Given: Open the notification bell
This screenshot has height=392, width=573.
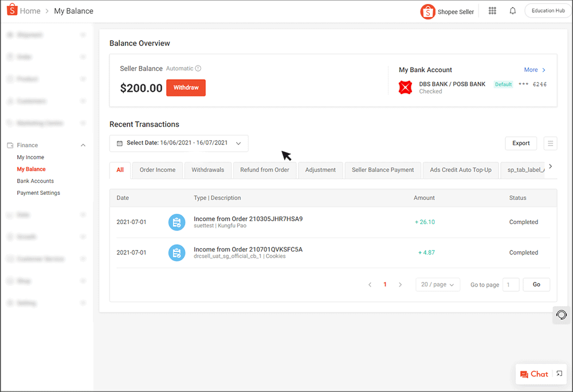Looking at the screenshot, I should [512, 10].
